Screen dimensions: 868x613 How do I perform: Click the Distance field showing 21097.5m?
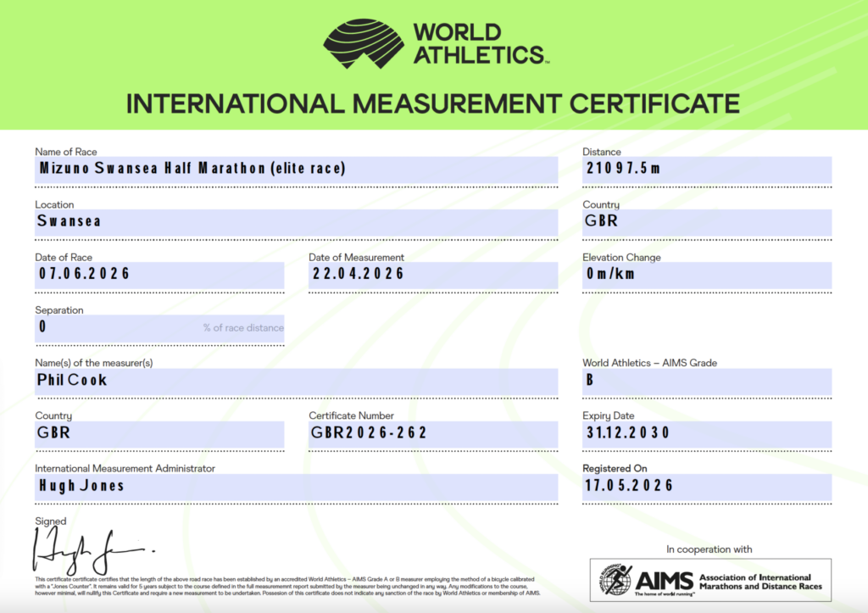click(x=707, y=170)
